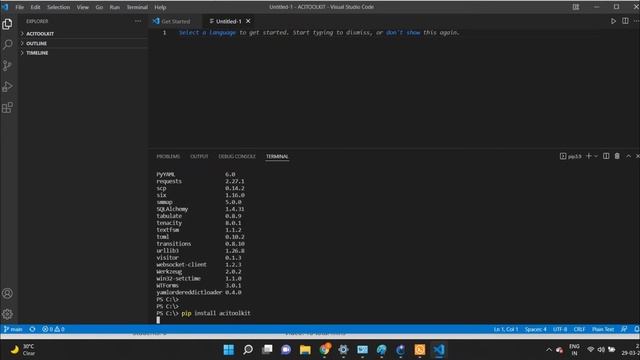640x360 pixels.
Task: Switch to DEBUG CONSOLE panel tab
Action: 237,156
